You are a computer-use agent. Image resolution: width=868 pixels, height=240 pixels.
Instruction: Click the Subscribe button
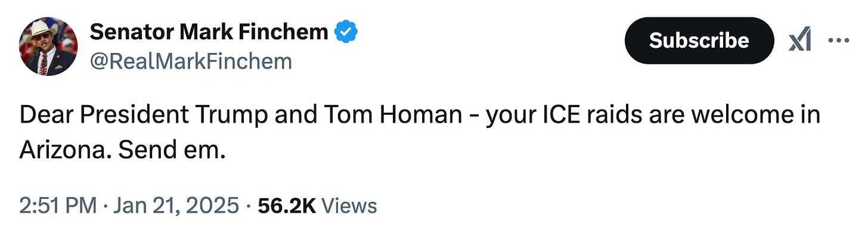click(699, 40)
